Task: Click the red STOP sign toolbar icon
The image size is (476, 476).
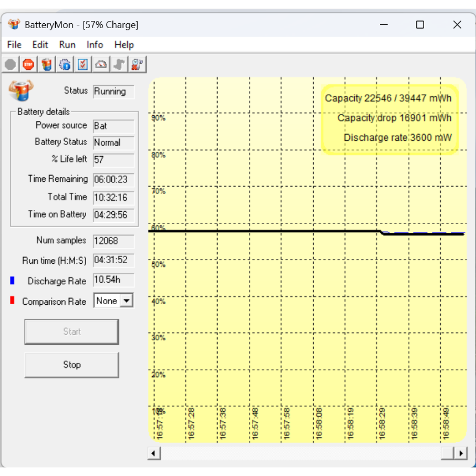Action: [29, 64]
